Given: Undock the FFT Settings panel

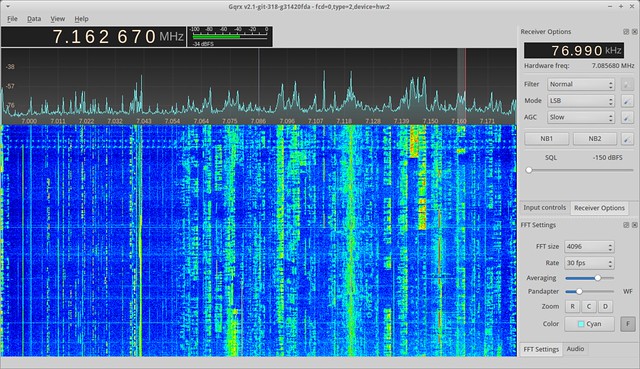Looking at the screenshot, I should [626, 225].
